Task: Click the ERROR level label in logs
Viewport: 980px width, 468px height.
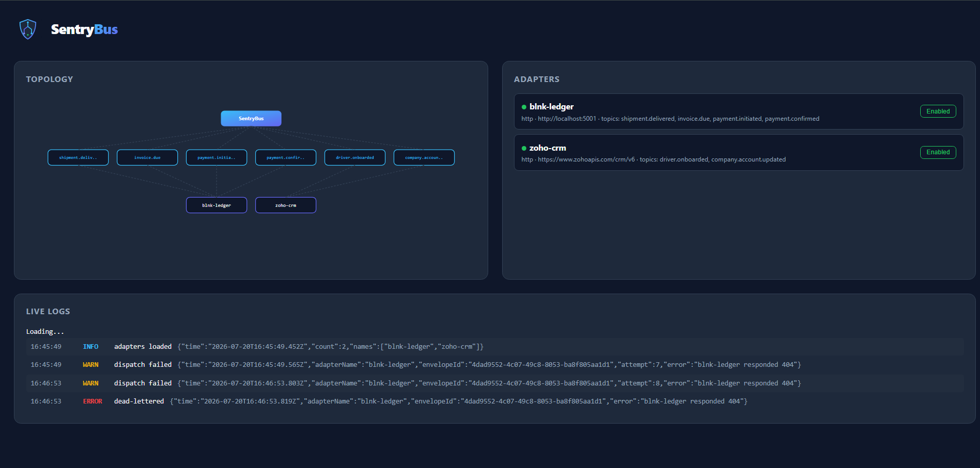Action: pyautogui.click(x=93, y=401)
